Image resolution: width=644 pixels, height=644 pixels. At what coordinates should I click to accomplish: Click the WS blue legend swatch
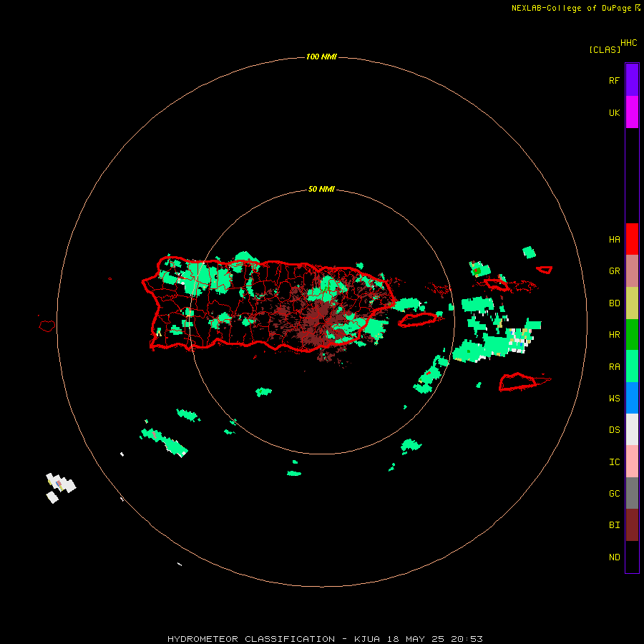tap(632, 398)
